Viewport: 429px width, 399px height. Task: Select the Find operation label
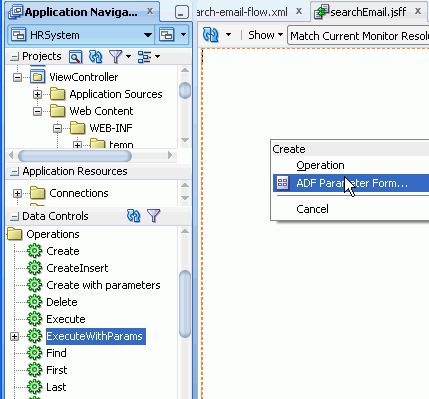56,353
